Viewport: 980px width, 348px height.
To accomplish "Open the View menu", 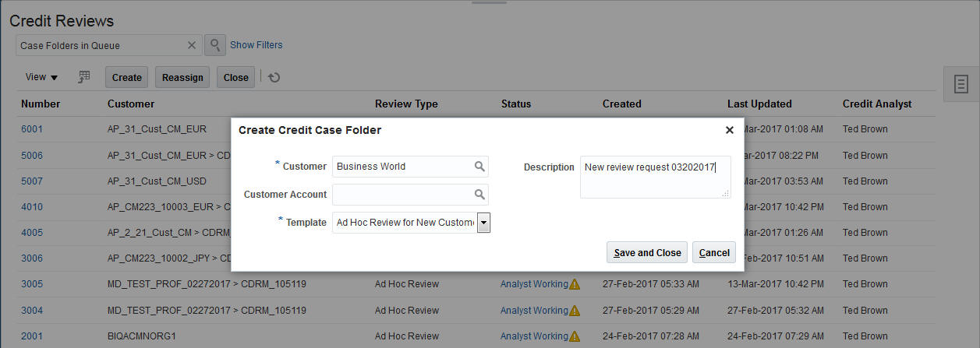I will coord(41,77).
